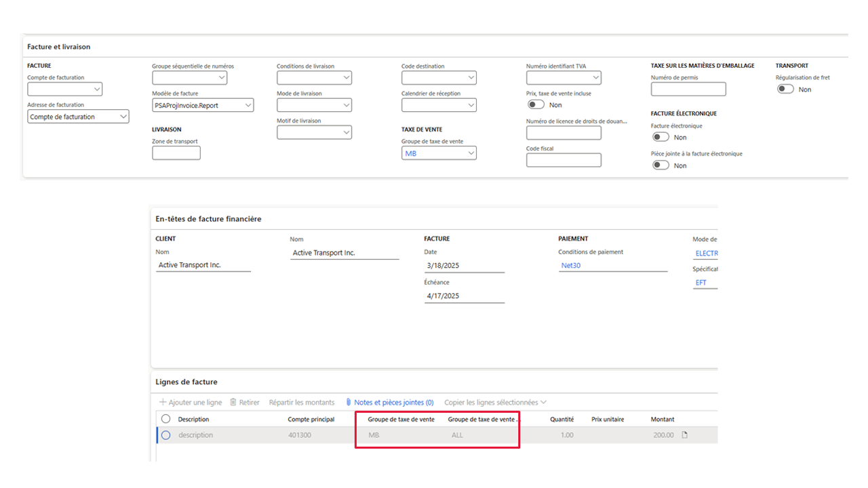This screenshot has width=868, height=488.
Task: Toggle Régularisation de fret switch
Action: pyautogui.click(x=785, y=89)
